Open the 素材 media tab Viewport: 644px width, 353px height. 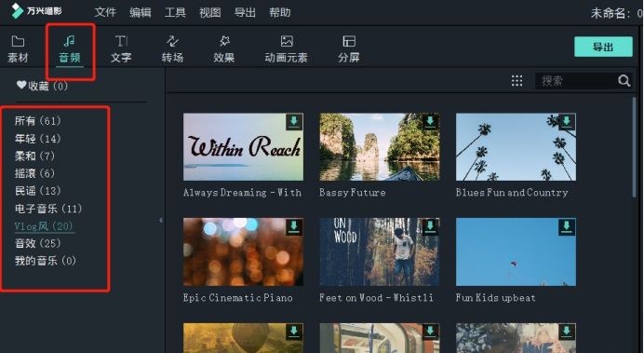[18, 49]
